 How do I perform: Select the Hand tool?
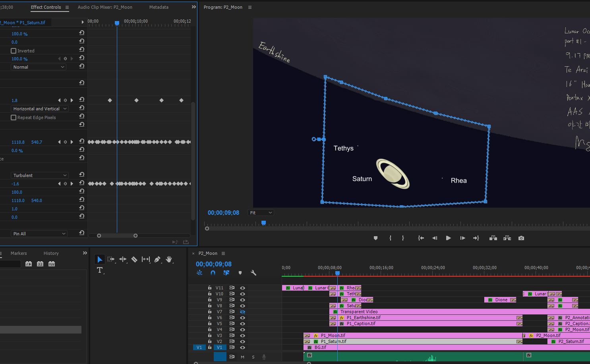[169, 259]
